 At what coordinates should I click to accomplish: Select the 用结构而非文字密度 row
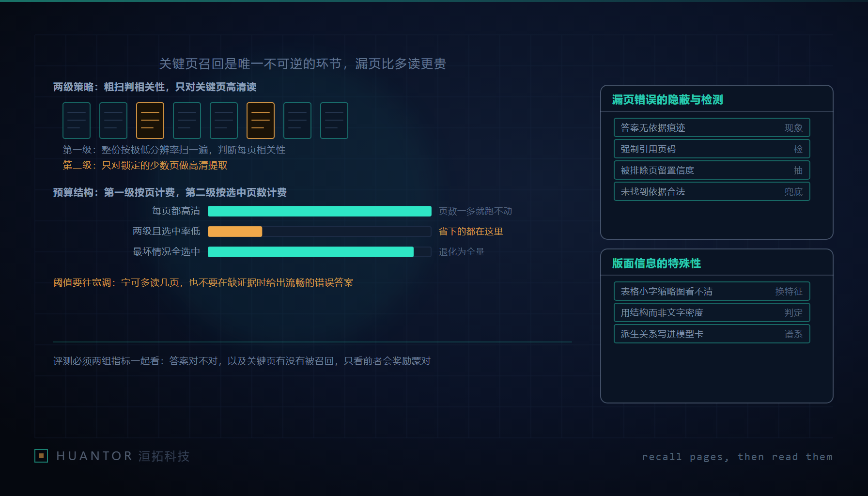[712, 313]
